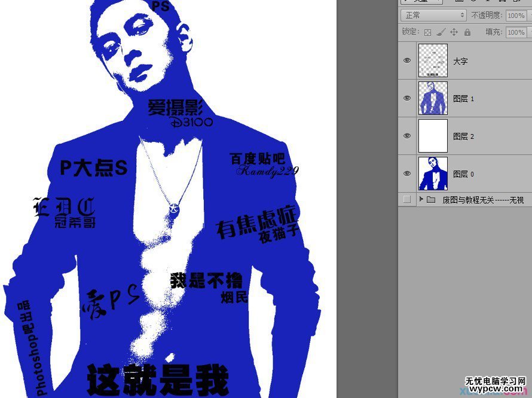Lock layer position with the move icon
This screenshot has width=532, height=398.
pos(454,32)
